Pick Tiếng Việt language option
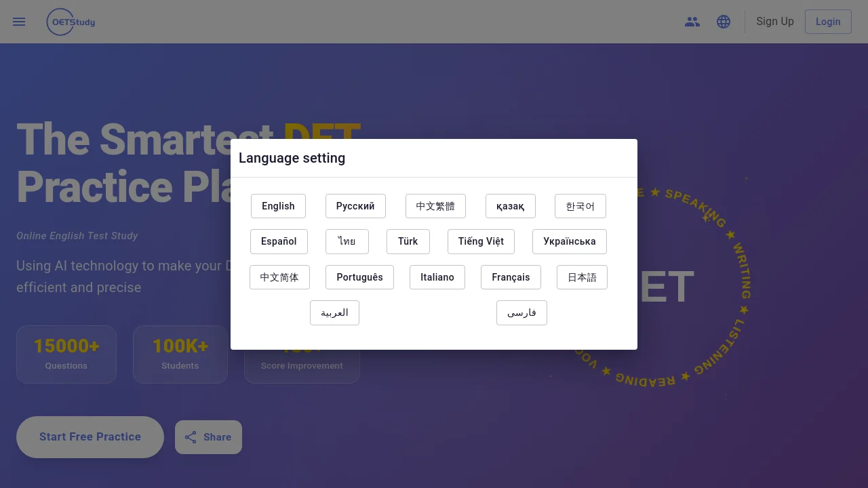 pos(481,241)
